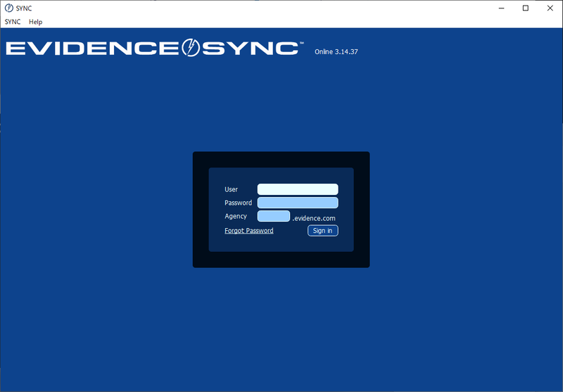
Task: Click the Online 3.14.37 version text
Action: (336, 52)
